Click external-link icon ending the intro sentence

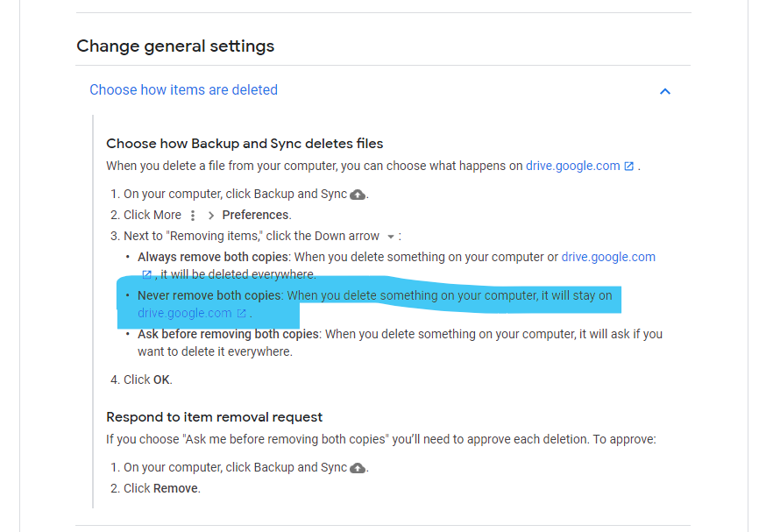628,166
